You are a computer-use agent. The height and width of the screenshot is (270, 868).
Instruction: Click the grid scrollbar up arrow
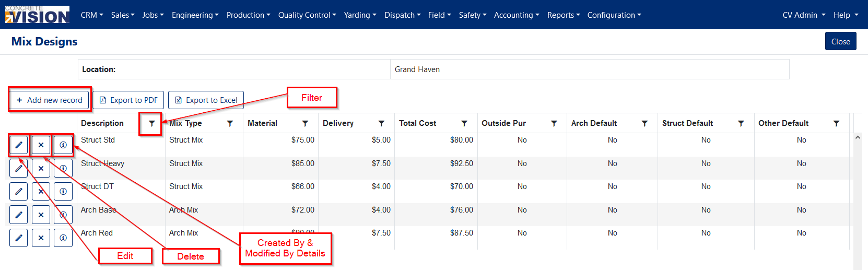858,137
